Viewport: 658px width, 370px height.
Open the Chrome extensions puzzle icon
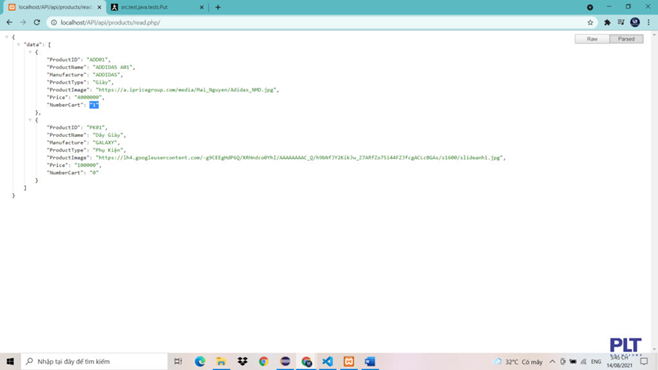pos(607,23)
